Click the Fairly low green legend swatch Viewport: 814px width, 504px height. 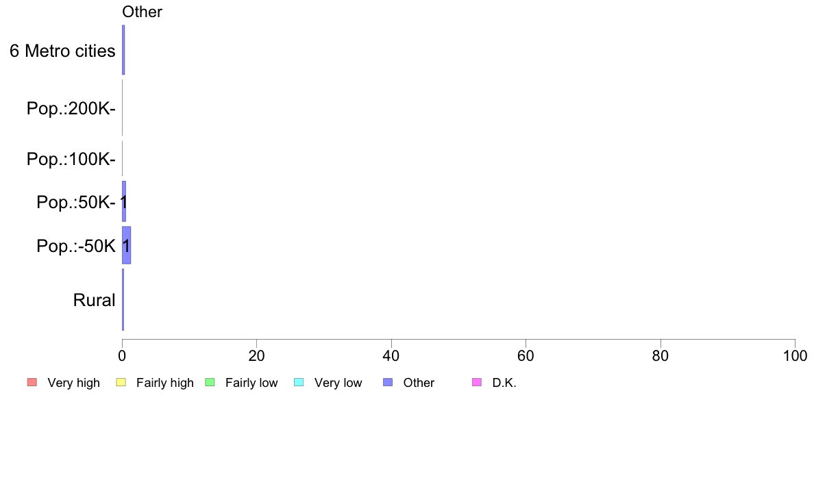tap(210, 383)
